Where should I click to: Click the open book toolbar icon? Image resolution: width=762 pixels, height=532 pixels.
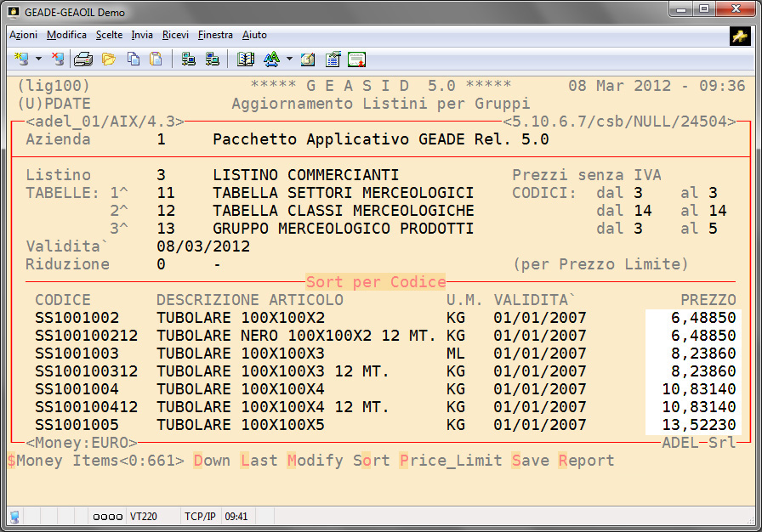pyautogui.click(x=246, y=59)
